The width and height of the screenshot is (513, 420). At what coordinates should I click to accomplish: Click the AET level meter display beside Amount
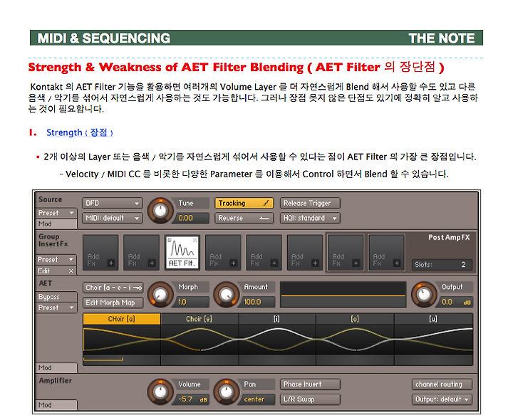coord(343,295)
